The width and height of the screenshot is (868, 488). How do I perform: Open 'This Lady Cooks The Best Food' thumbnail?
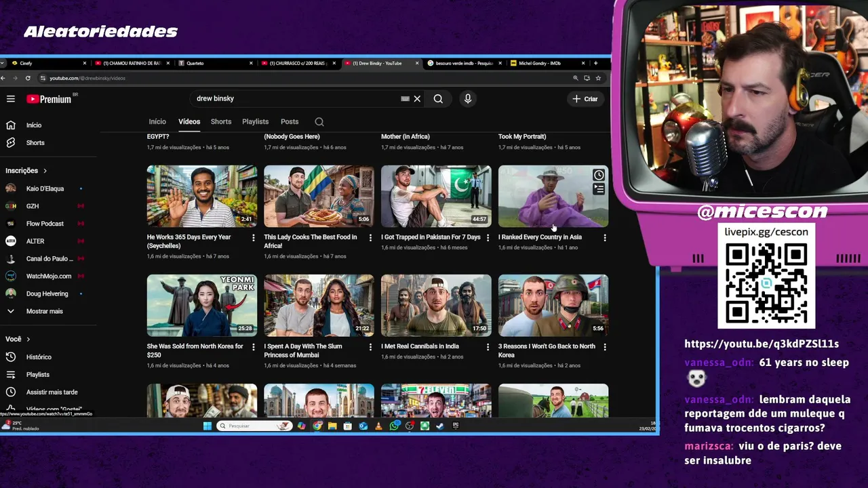click(319, 197)
